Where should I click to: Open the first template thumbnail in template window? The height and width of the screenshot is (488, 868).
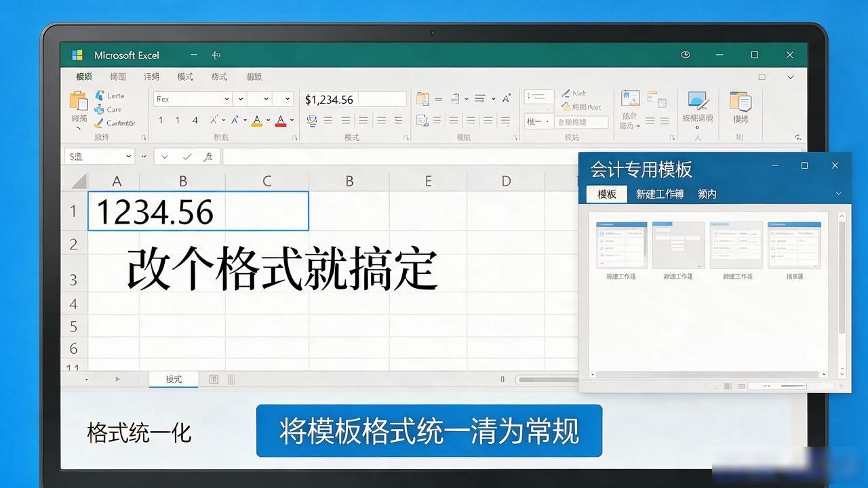point(621,245)
